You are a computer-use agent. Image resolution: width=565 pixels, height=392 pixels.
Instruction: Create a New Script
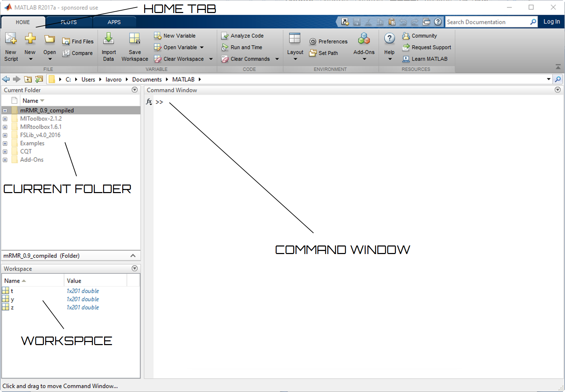pyautogui.click(x=11, y=47)
